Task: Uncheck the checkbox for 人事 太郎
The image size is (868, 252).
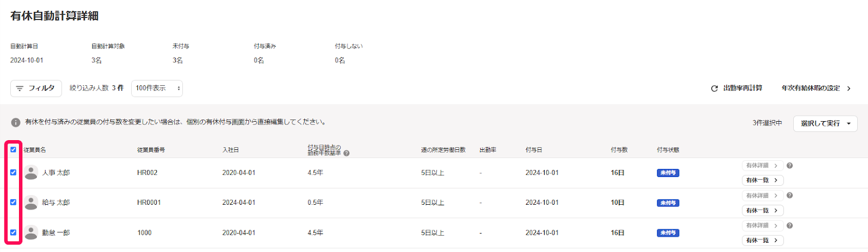Action: [13, 172]
